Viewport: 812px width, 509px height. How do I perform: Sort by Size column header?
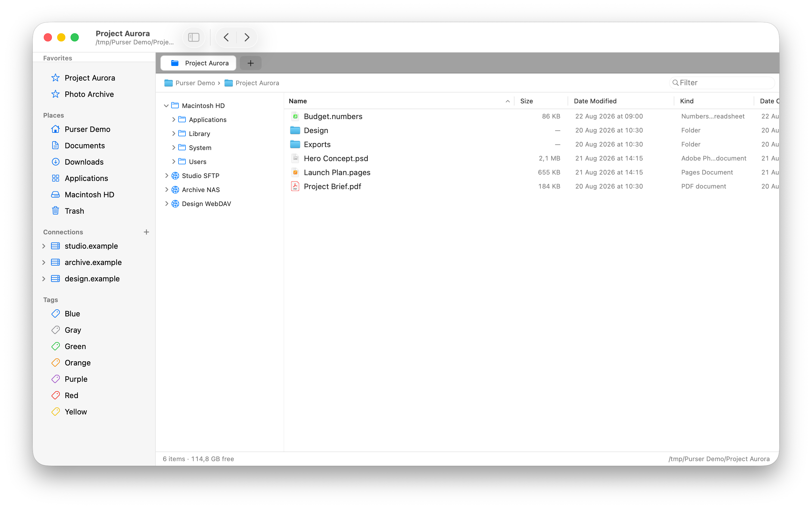[x=541, y=101]
